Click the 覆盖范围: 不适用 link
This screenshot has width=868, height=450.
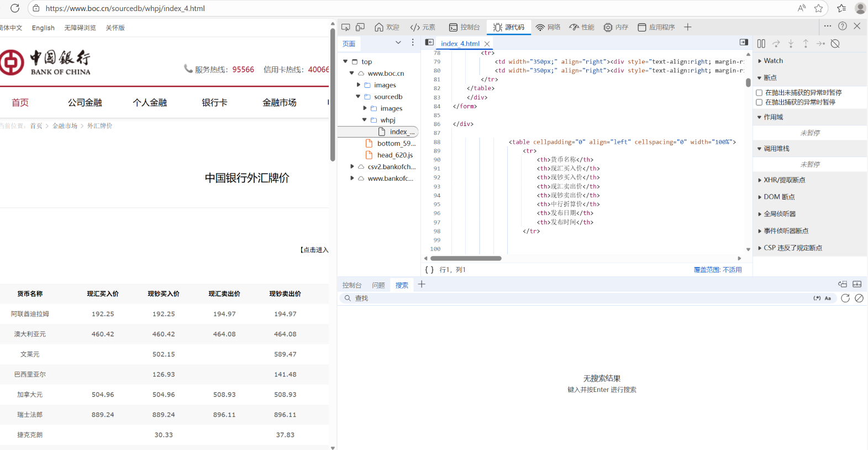point(718,270)
